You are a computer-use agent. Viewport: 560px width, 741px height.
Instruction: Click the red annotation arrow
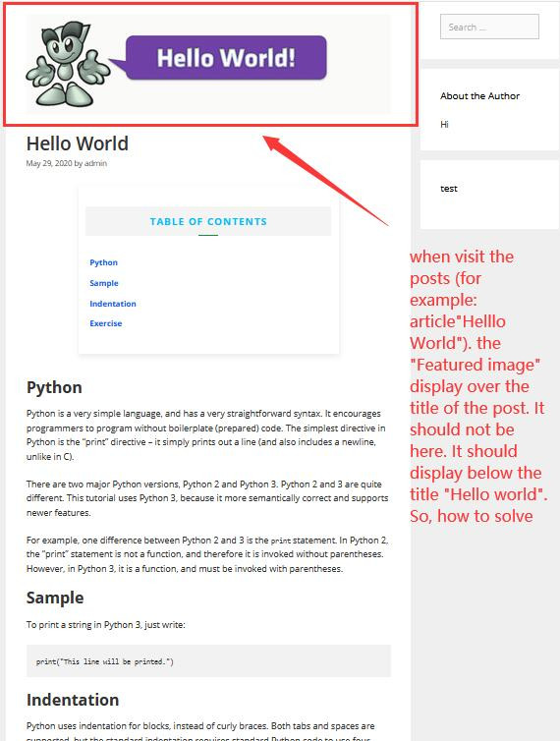point(325,181)
